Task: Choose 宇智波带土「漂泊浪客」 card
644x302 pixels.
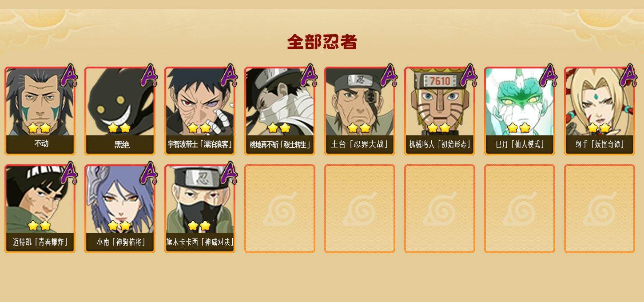Action: tap(200, 111)
